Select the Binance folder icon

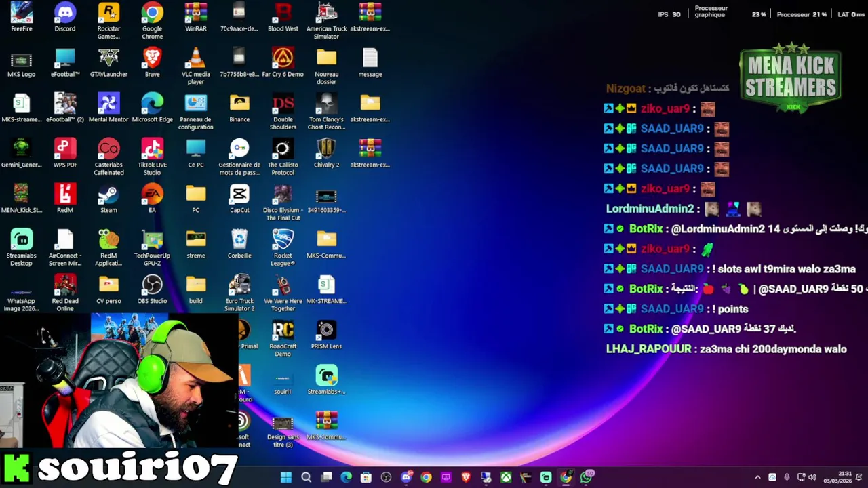coord(239,108)
